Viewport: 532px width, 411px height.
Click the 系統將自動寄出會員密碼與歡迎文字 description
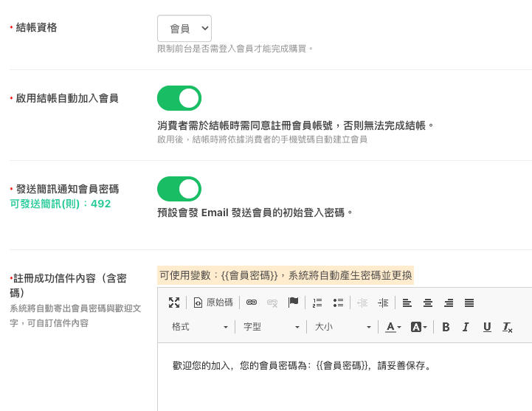(75, 316)
